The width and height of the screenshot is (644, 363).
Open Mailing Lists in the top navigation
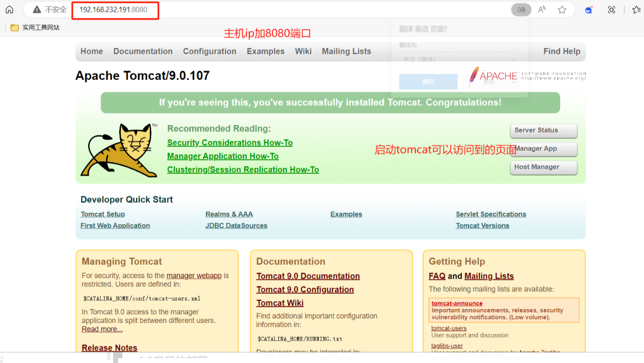point(346,52)
